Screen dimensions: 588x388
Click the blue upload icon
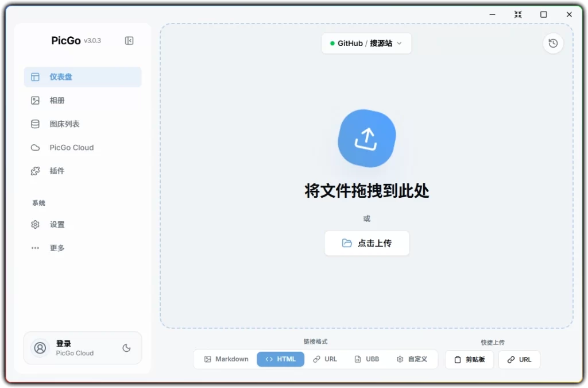pyautogui.click(x=367, y=139)
